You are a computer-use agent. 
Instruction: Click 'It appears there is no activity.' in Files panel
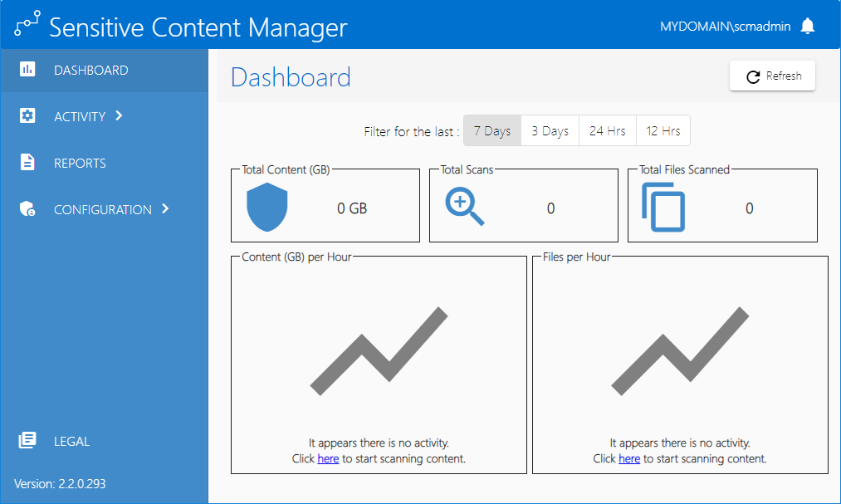point(680,443)
